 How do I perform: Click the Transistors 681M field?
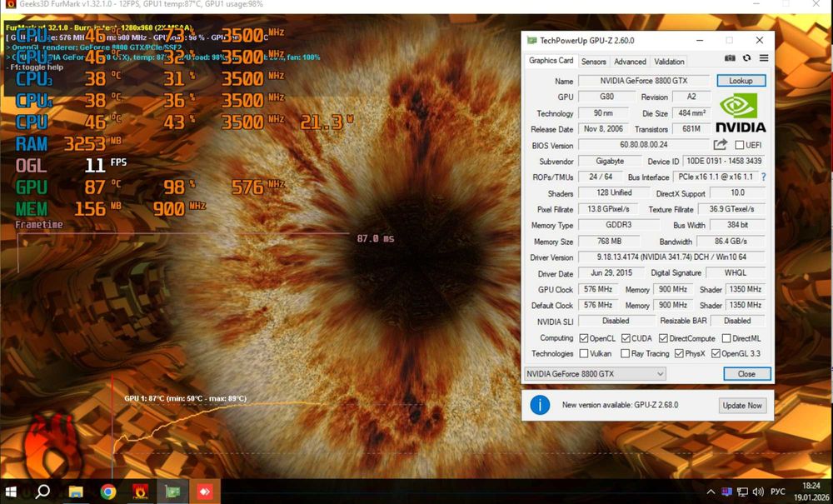click(691, 129)
